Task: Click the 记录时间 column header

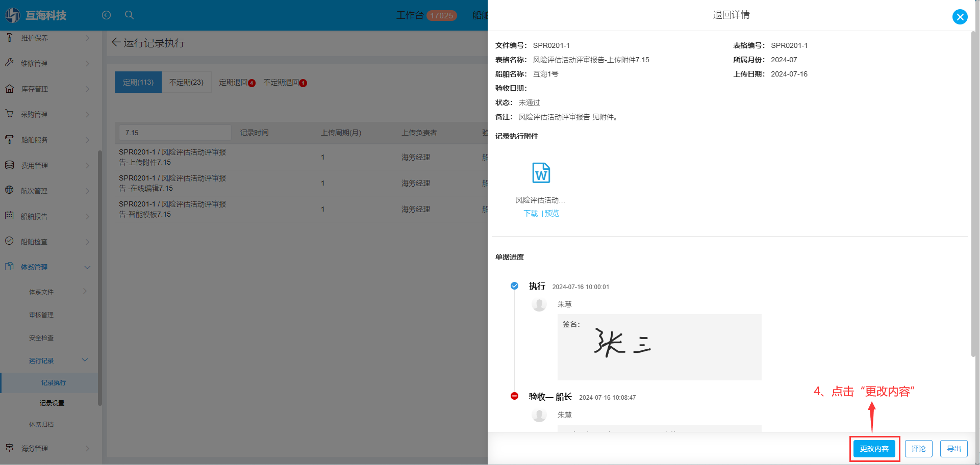Action: (254, 133)
